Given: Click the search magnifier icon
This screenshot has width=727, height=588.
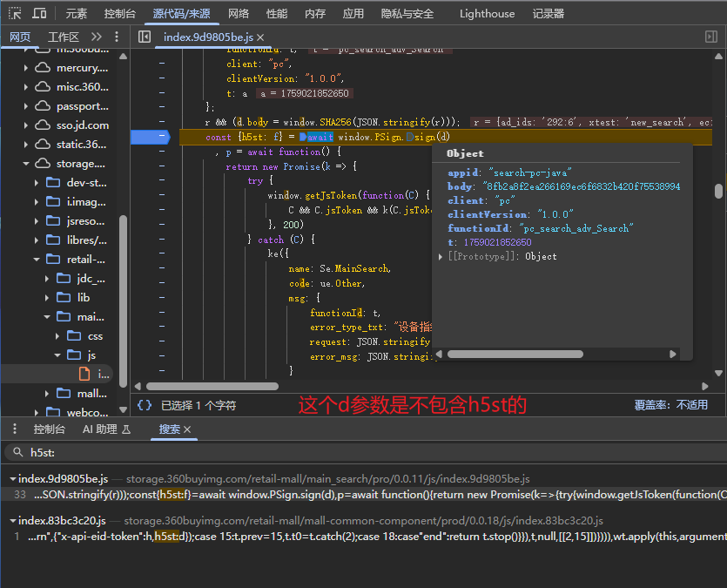Looking at the screenshot, I should pyautogui.click(x=17, y=451).
